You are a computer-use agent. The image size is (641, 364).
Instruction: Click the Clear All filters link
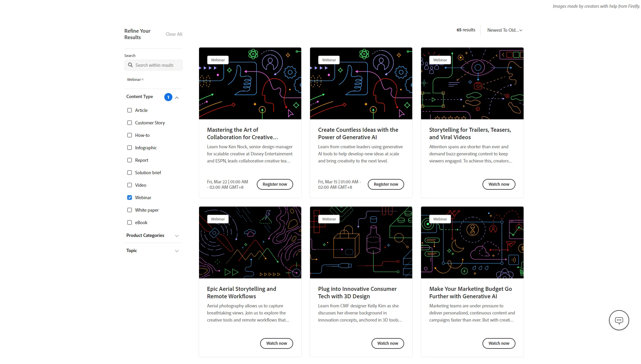tap(174, 34)
